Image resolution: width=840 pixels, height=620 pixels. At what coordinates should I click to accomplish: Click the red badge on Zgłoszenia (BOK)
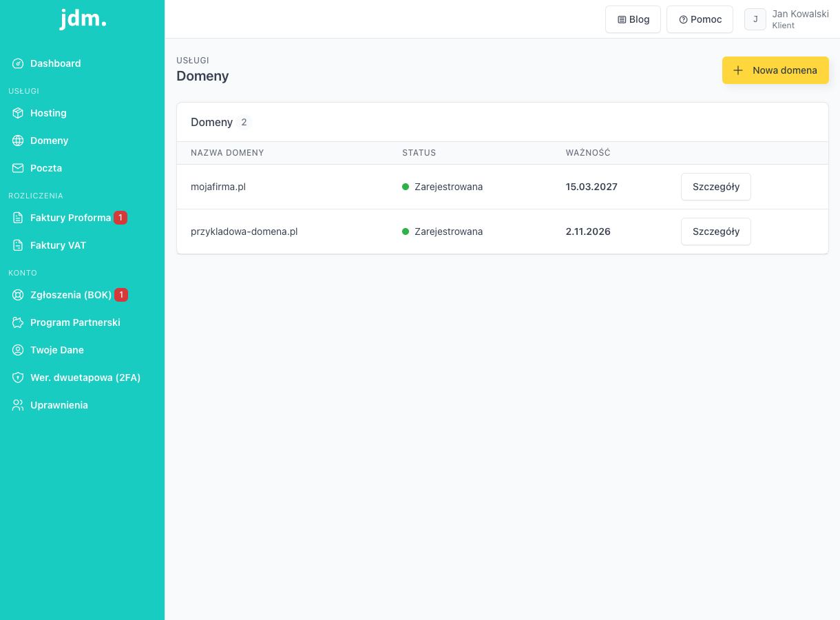click(121, 295)
